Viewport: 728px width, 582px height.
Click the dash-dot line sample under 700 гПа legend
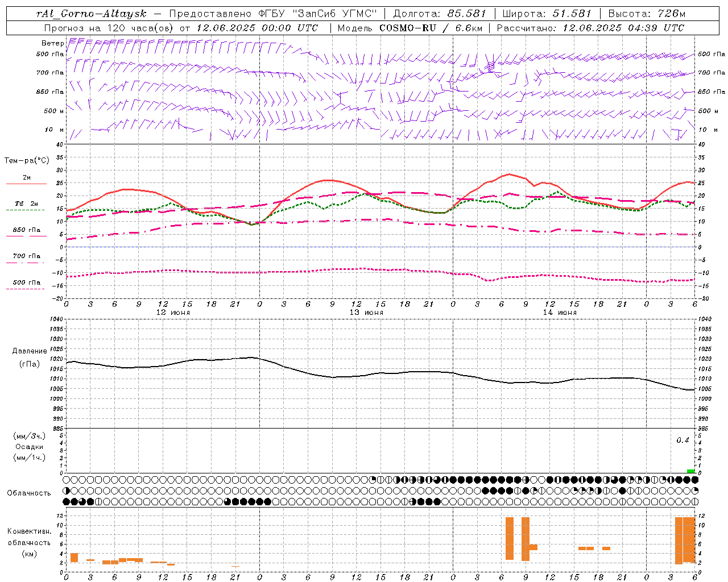(26, 263)
